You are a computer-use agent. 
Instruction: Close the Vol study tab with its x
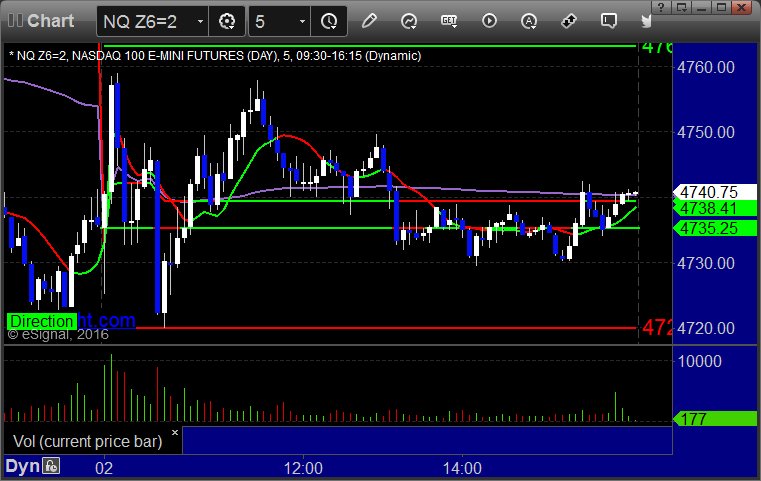click(x=175, y=432)
